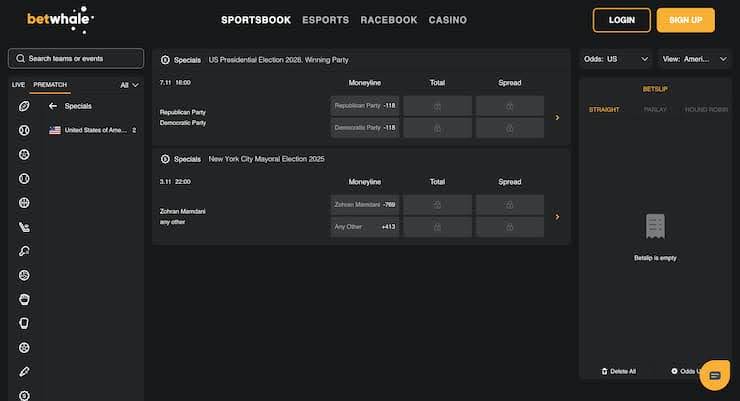Switch to the LIVE tab
This screenshot has height=401, width=740.
tap(18, 84)
